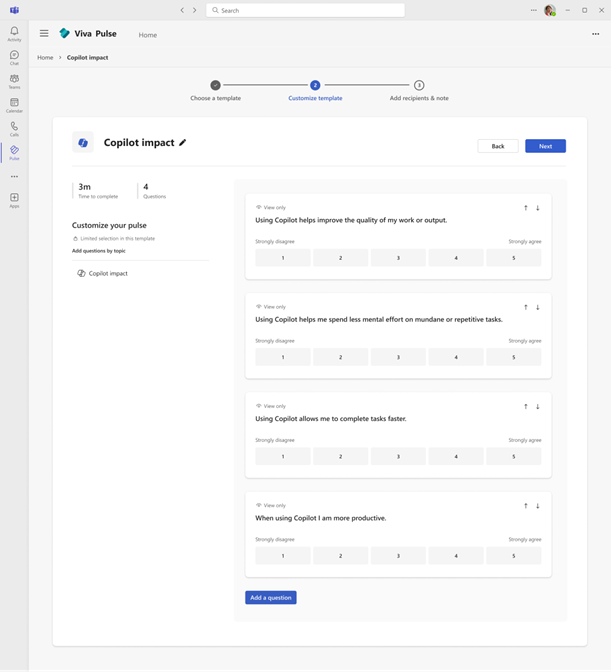Click Copilot impact breadcrumb item
This screenshot has height=672, width=611.
(x=87, y=57)
